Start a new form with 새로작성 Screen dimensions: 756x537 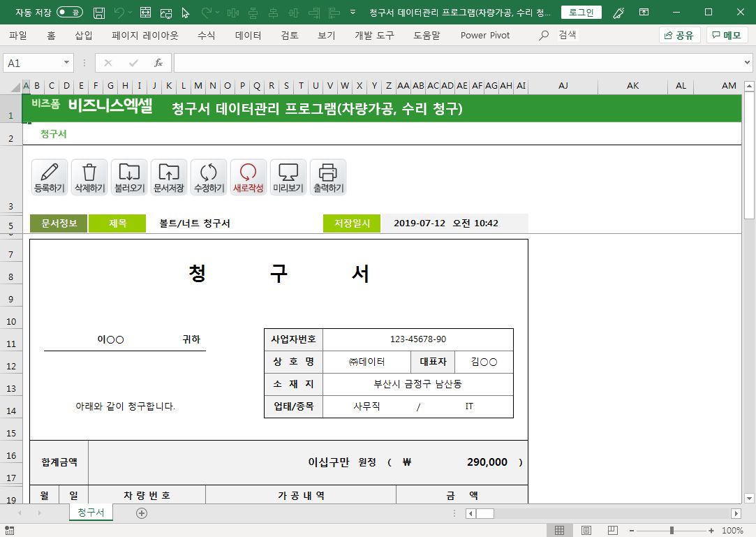pos(249,177)
